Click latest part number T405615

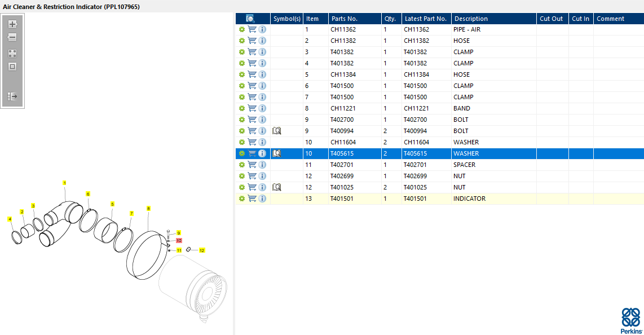(415, 153)
